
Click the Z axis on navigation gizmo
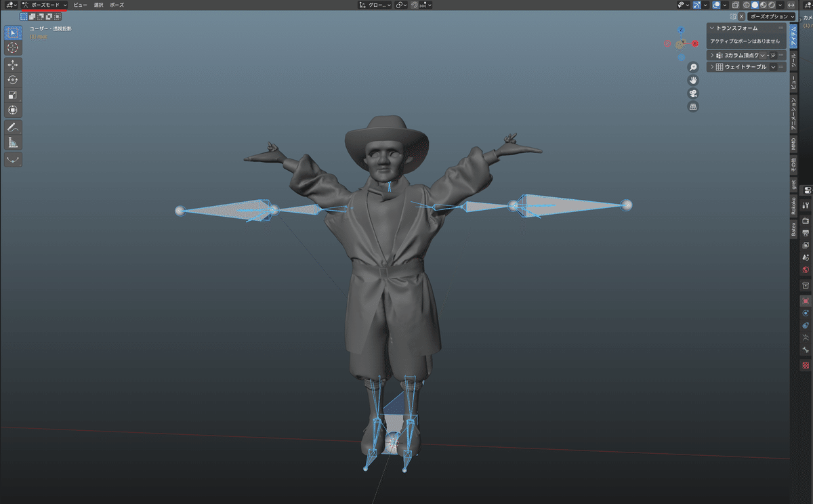(681, 30)
